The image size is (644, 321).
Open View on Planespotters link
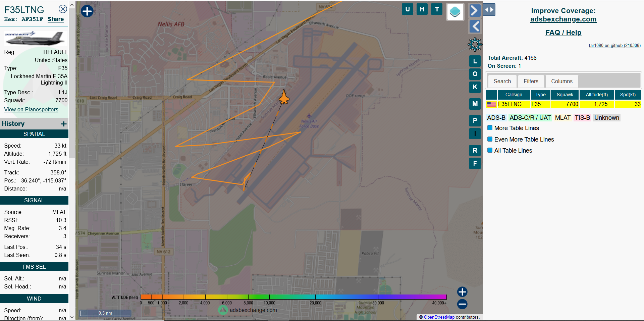point(31,109)
